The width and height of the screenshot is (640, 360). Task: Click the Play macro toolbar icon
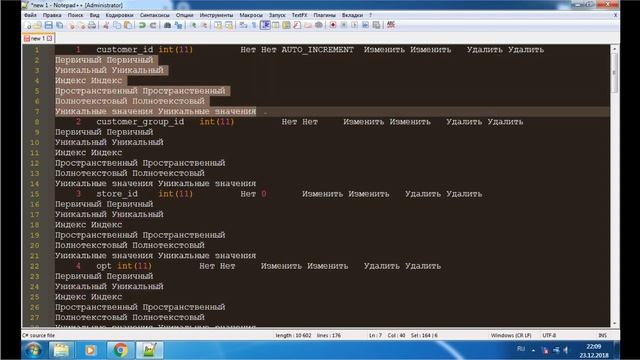(354, 25)
